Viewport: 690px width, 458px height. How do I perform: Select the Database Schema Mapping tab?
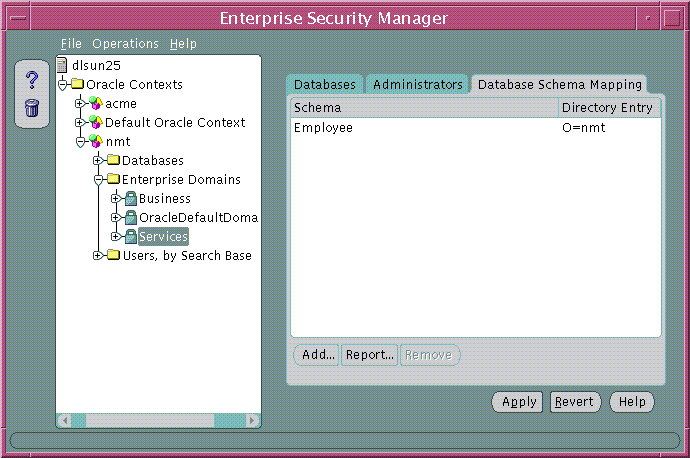click(560, 84)
